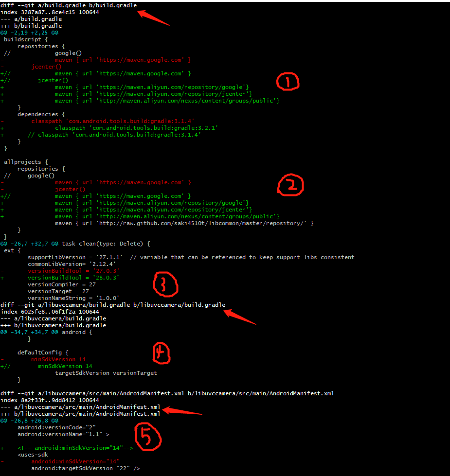This screenshot has width=450, height=476.
Task: Click the '<uses-sdk' line
Action: (x=33, y=455)
